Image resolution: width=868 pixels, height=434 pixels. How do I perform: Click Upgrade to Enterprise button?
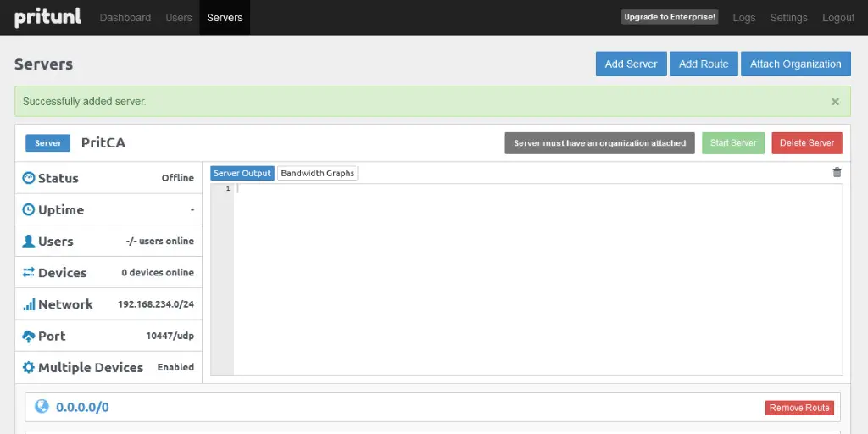point(670,17)
